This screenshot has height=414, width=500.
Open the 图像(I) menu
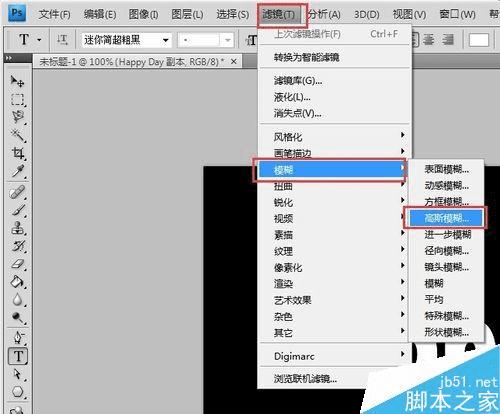coord(143,14)
